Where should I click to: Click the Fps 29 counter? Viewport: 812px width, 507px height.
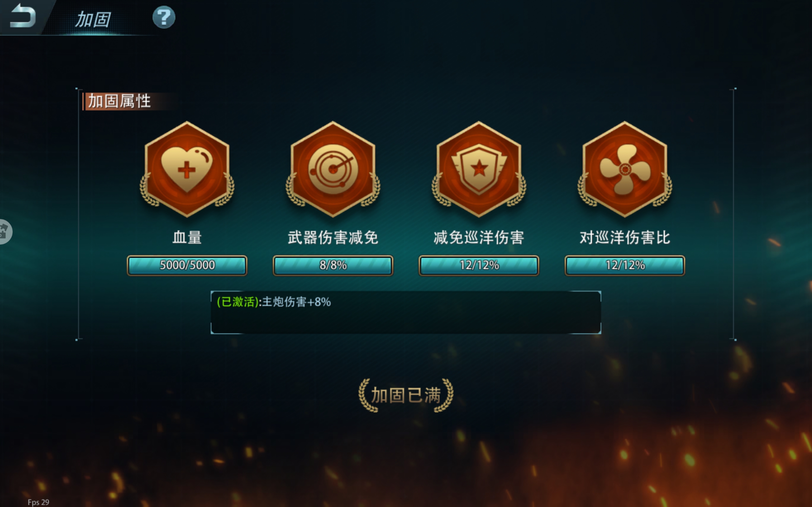coord(38,502)
